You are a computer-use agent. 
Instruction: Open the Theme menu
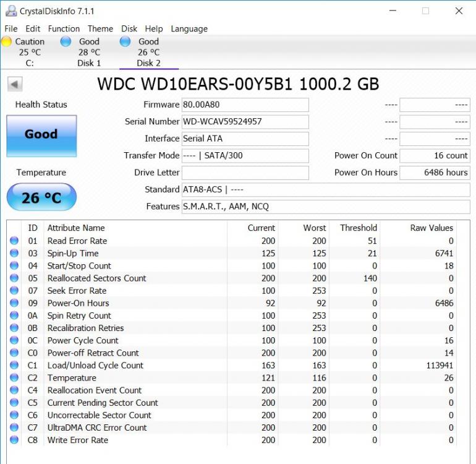pyautogui.click(x=100, y=28)
